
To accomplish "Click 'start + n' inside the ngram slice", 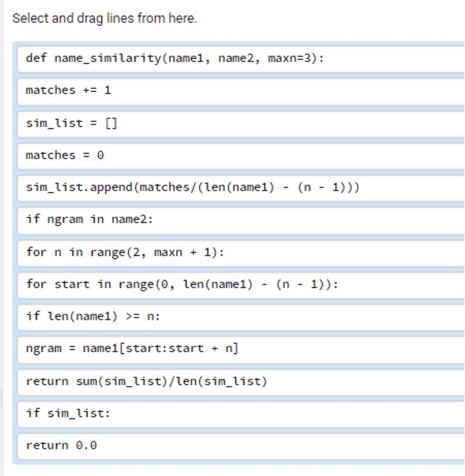I will (200, 348).
